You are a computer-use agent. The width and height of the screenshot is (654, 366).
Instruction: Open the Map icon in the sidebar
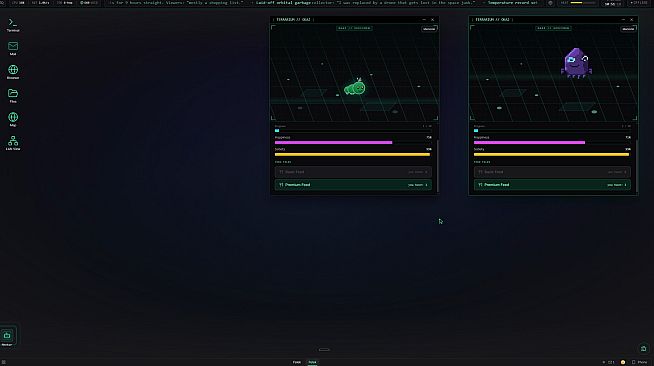13,119
